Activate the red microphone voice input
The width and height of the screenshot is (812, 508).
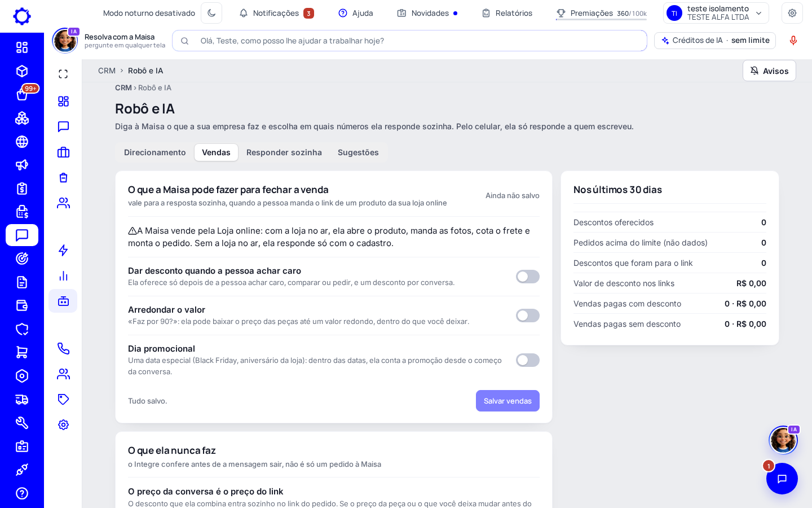coord(793,41)
